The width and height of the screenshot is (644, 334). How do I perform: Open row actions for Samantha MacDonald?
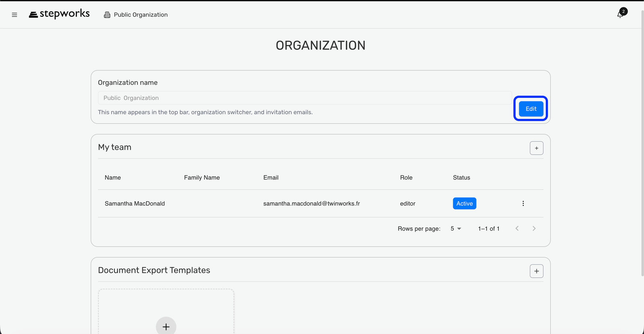523,204
